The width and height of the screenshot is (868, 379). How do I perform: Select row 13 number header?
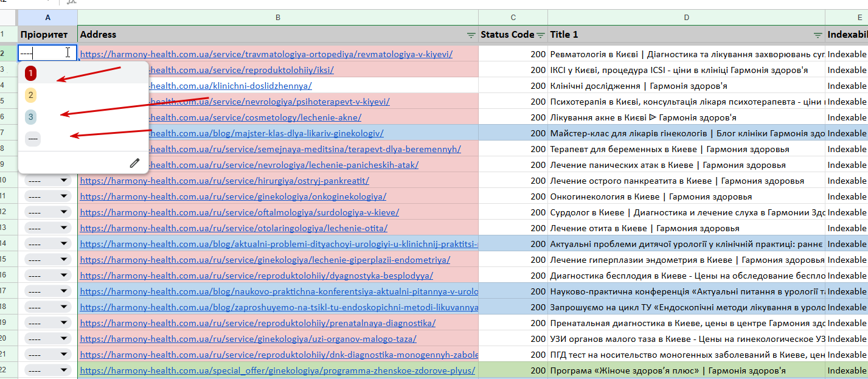(x=9, y=228)
